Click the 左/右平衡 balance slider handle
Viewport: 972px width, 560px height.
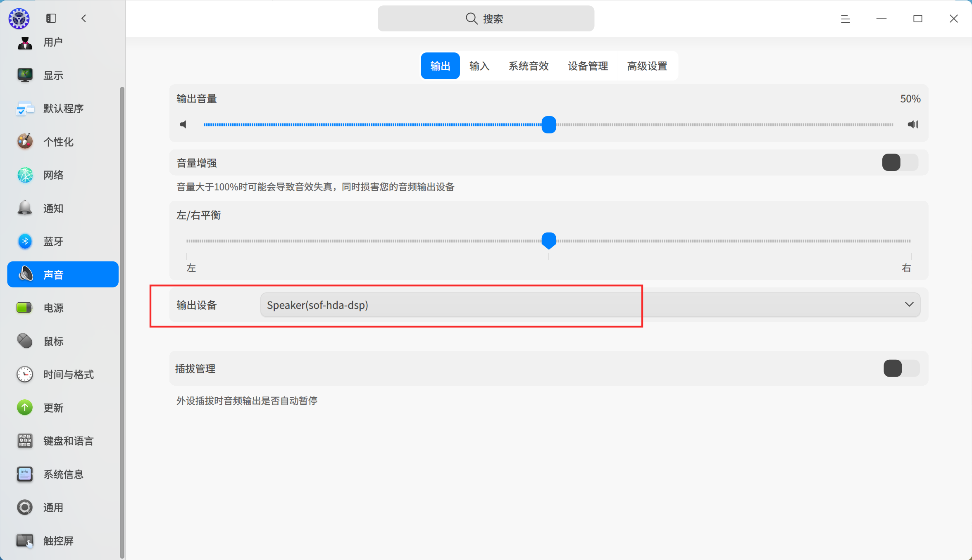pos(549,241)
